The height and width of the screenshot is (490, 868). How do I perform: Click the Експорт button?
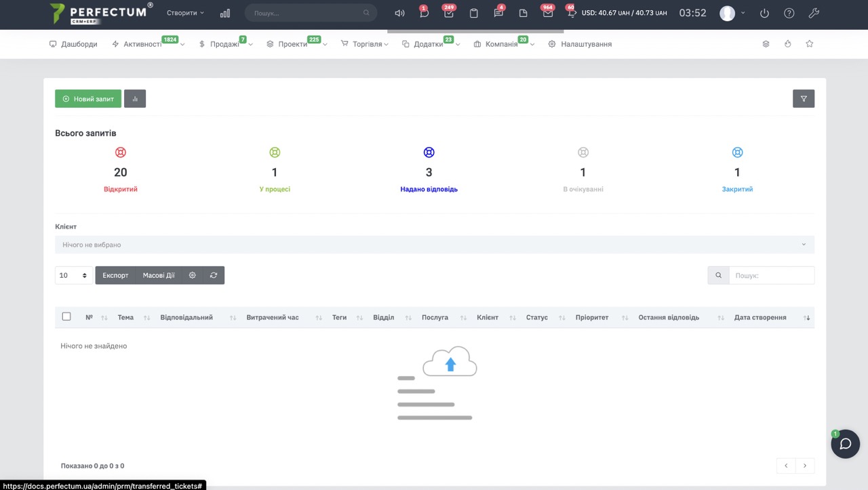(115, 275)
